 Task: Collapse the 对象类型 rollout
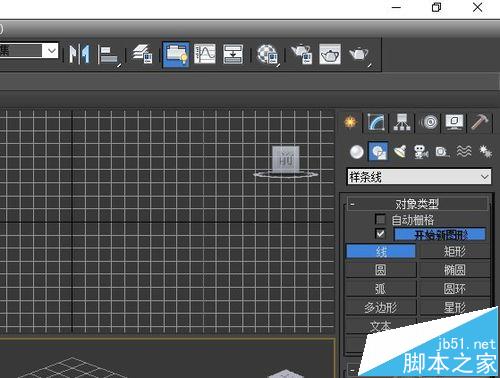(418, 204)
